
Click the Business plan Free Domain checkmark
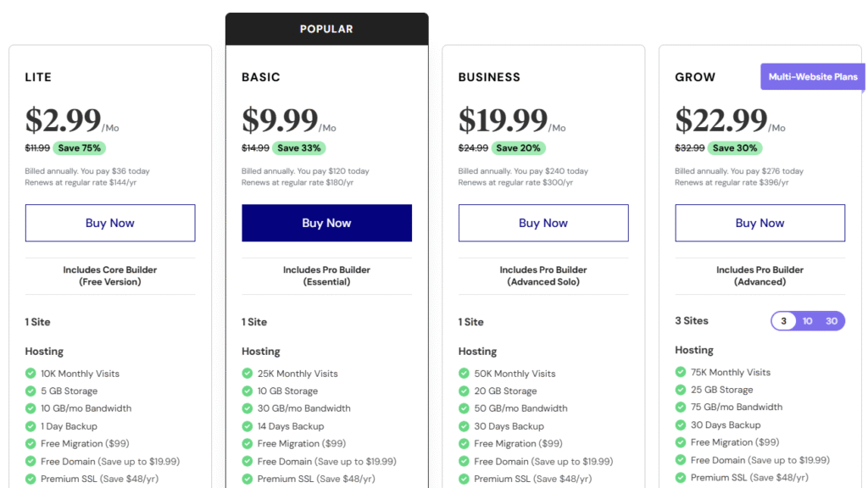coord(464,462)
